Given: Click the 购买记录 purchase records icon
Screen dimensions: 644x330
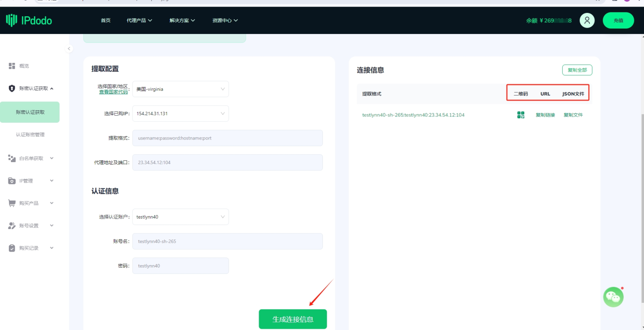Looking at the screenshot, I should point(11,247).
